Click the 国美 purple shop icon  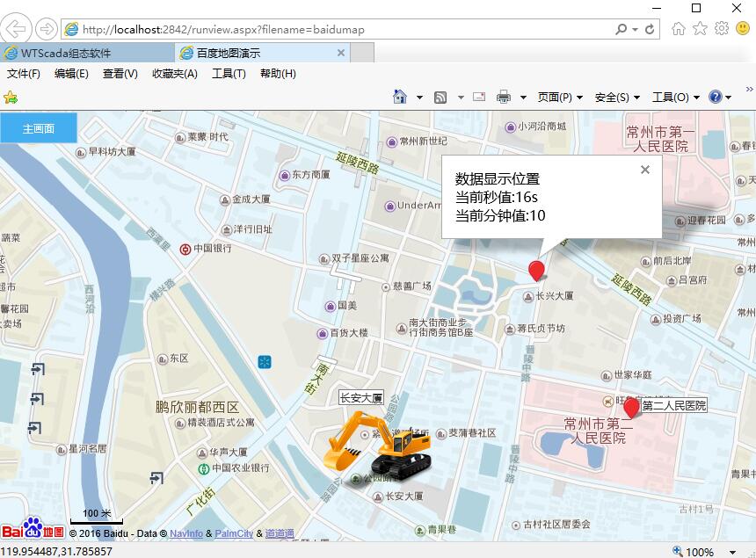point(330,306)
